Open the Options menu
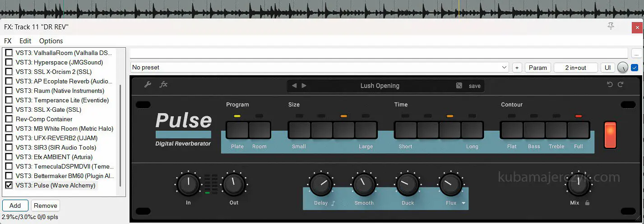The width and height of the screenshot is (644, 224). click(x=51, y=41)
